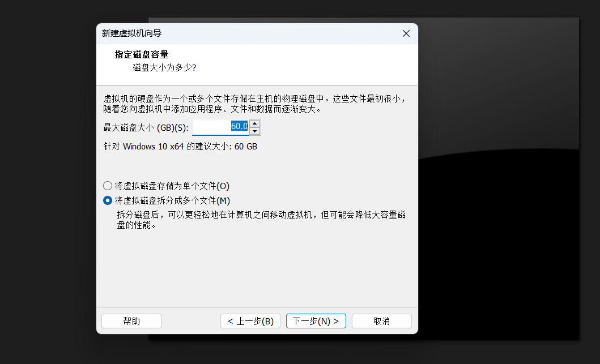Click the split disk description text
The image size is (600, 364).
point(261,220)
